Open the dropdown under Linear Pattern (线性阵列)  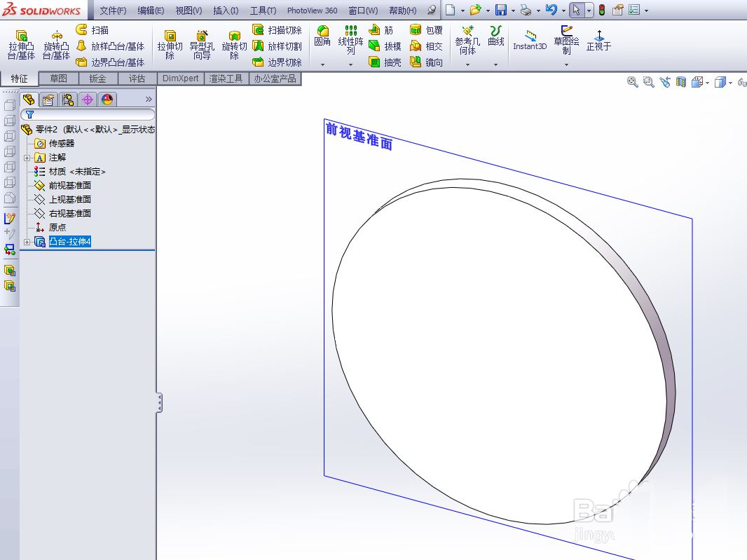350,64
